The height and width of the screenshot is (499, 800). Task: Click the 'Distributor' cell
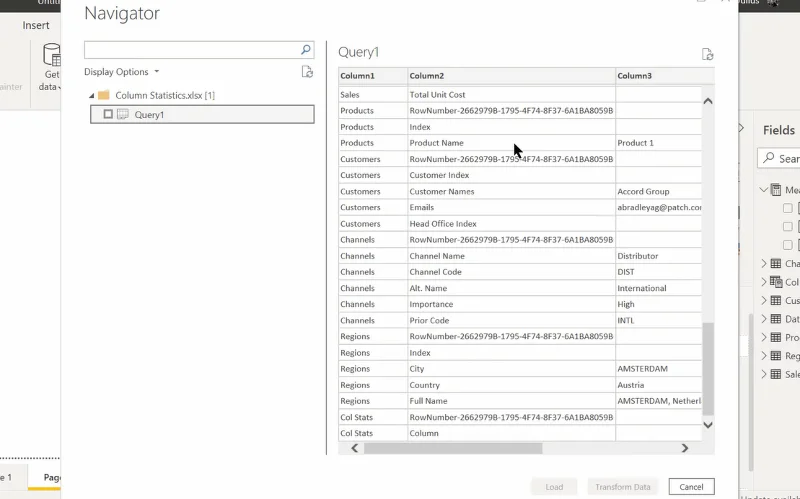pyautogui.click(x=658, y=256)
